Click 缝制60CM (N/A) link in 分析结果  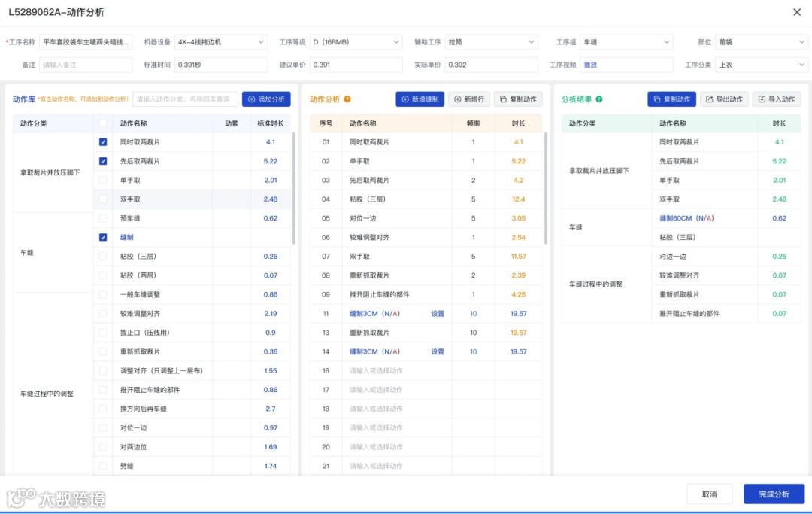click(686, 219)
